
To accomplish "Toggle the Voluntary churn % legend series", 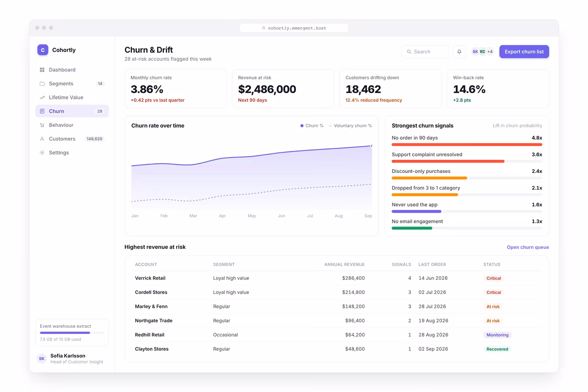I will (x=350, y=126).
